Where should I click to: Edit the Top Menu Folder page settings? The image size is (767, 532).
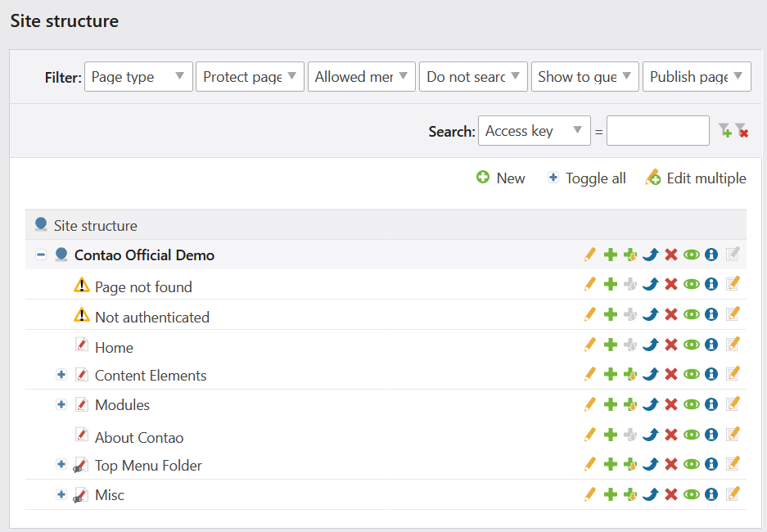click(x=590, y=464)
